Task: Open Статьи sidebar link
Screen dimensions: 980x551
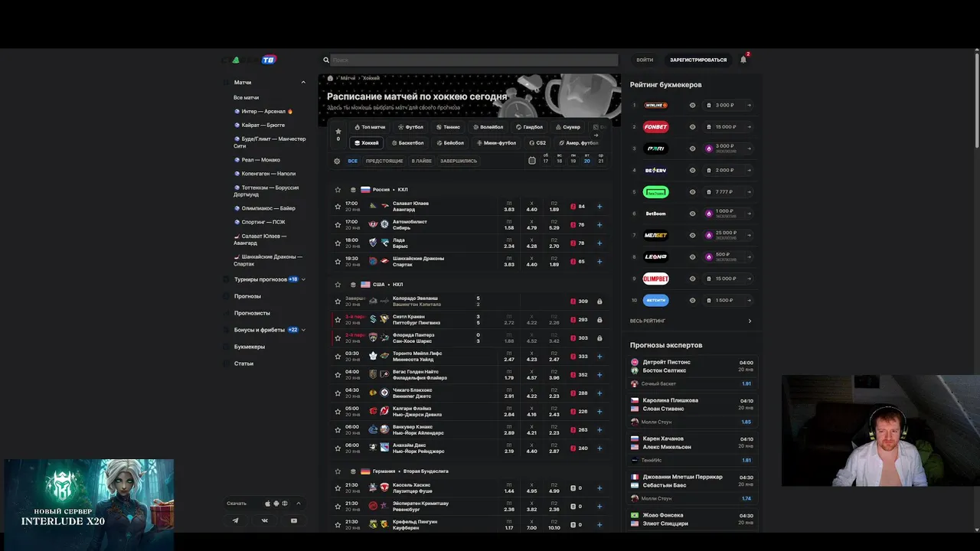Action: tap(243, 364)
